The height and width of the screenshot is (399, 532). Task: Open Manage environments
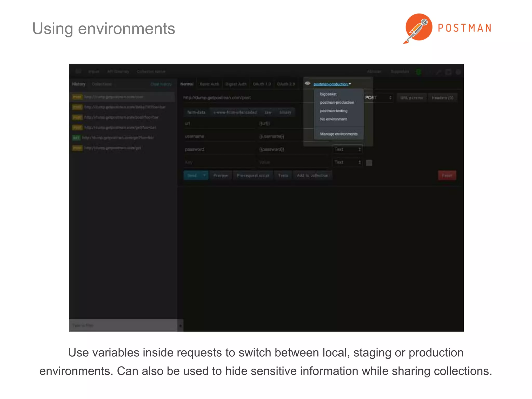coord(339,134)
